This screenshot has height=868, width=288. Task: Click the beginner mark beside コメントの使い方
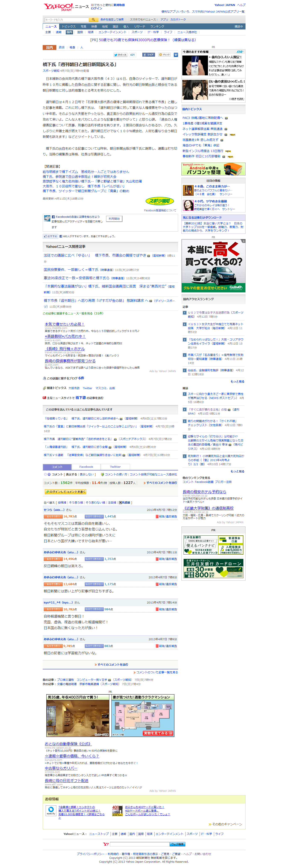pyautogui.click(x=102, y=474)
